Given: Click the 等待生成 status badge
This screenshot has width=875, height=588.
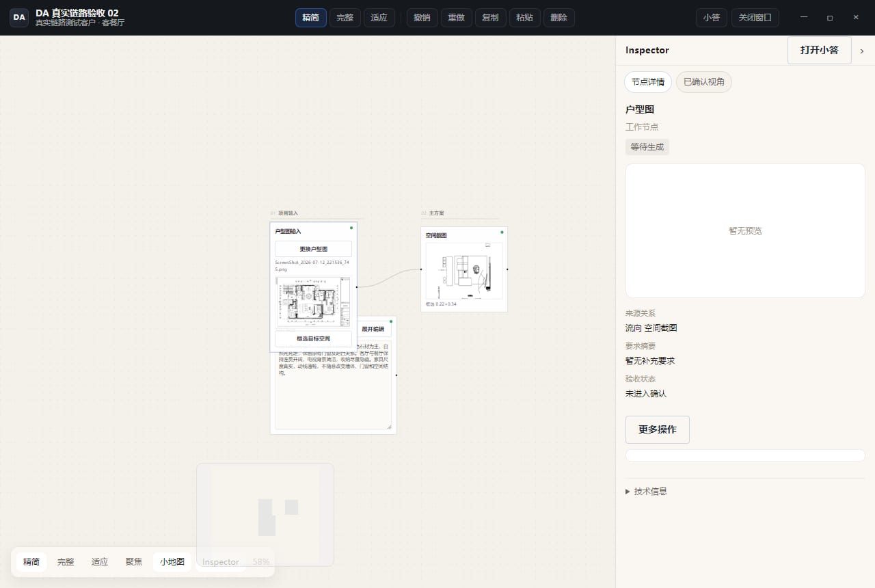Looking at the screenshot, I should point(647,147).
